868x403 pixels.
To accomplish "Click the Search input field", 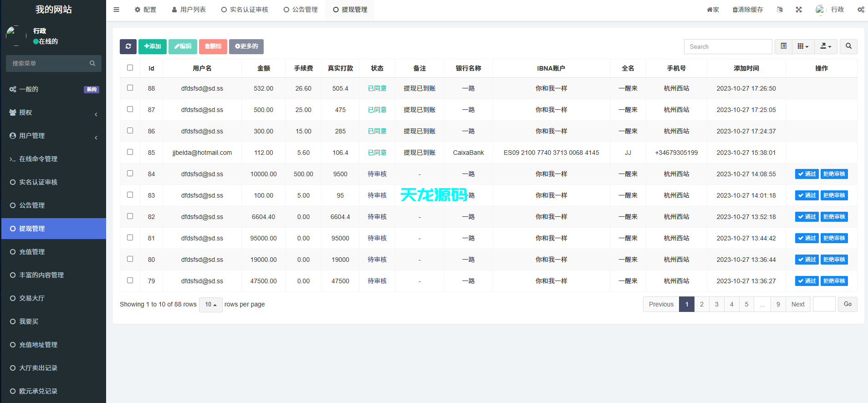I will pos(728,46).
